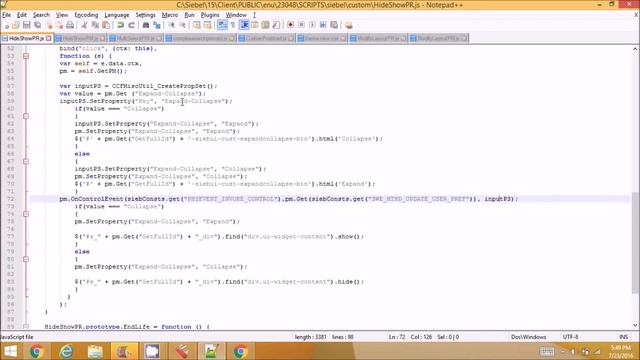Image resolution: width=640 pixels, height=360 pixels.
Task: Click the Open file toolbar icon
Action: [16, 25]
